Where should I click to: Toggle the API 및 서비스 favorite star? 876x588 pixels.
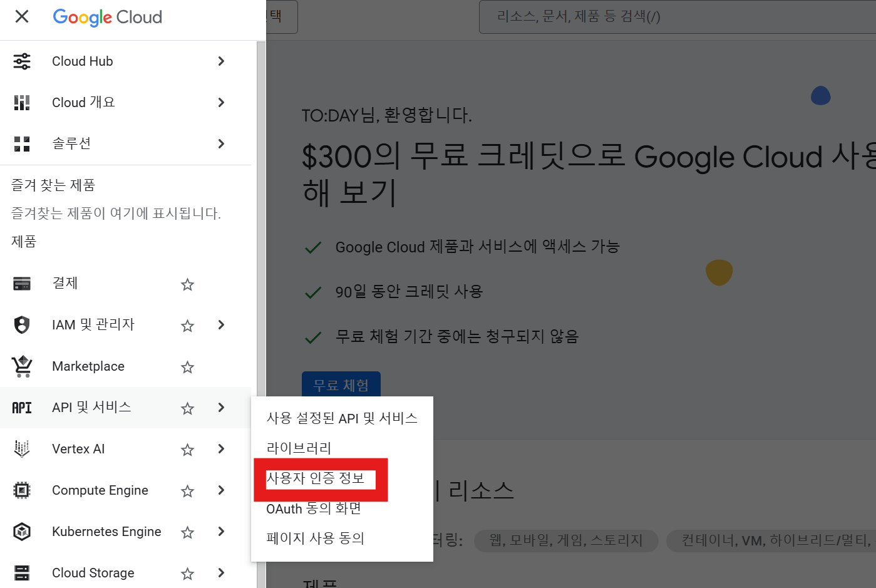coord(187,408)
